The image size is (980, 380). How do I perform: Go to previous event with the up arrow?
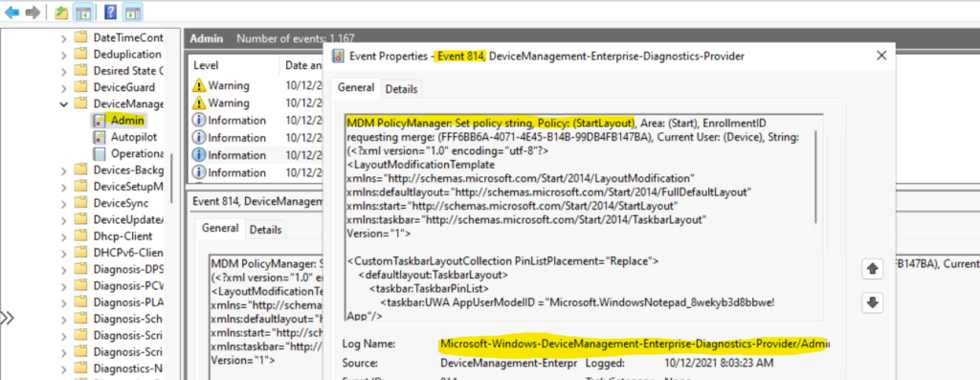(872, 269)
